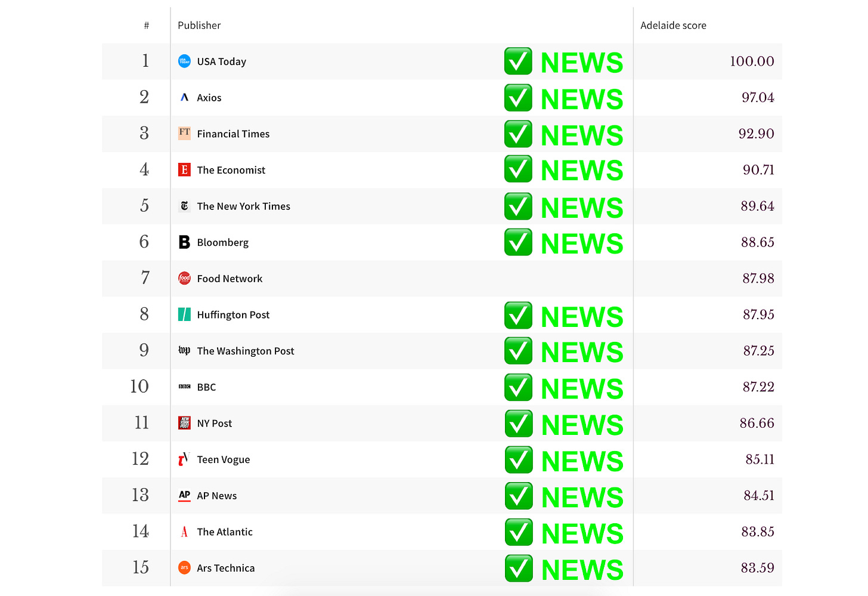This screenshot has height=596, width=868.
Task: Click the score value 85.11
Action: click(x=760, y=459)
